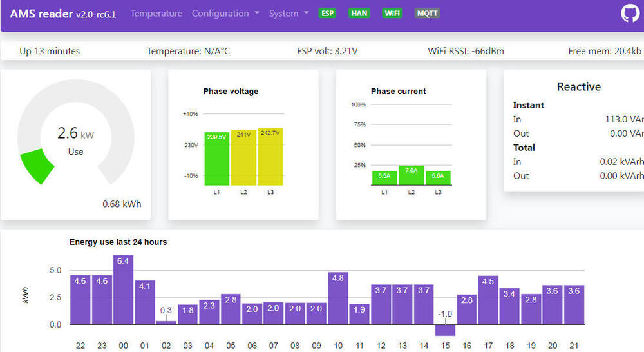Viewport: 644px width, 352px height.
Task: Click the 0.3 kWh bar at hour 02
Action: tap(166, 322)
